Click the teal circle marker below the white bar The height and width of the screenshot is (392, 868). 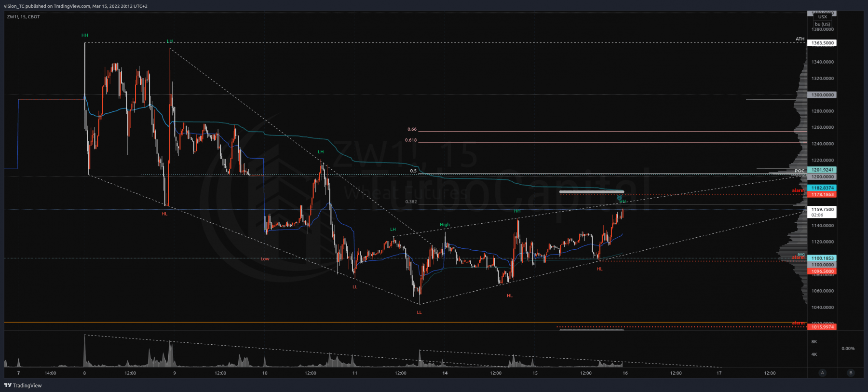620,198
